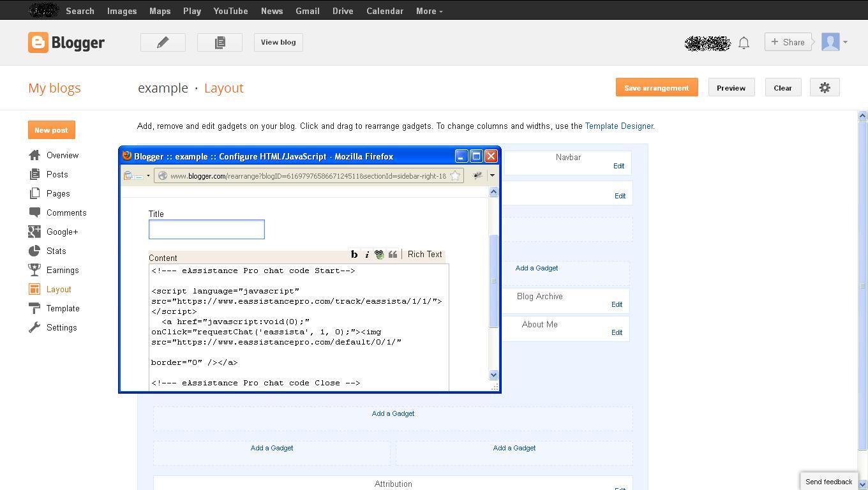Click the popup URL address bar
Viewport: 868px width, 490px height.
pos(308,175)
